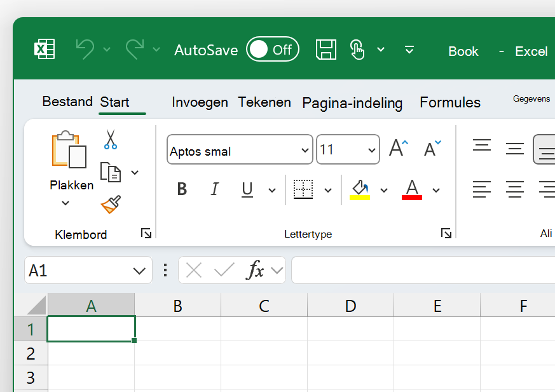Click the Touch/Mouse mode icon
555x392 pixels.
tap(357, 50)
